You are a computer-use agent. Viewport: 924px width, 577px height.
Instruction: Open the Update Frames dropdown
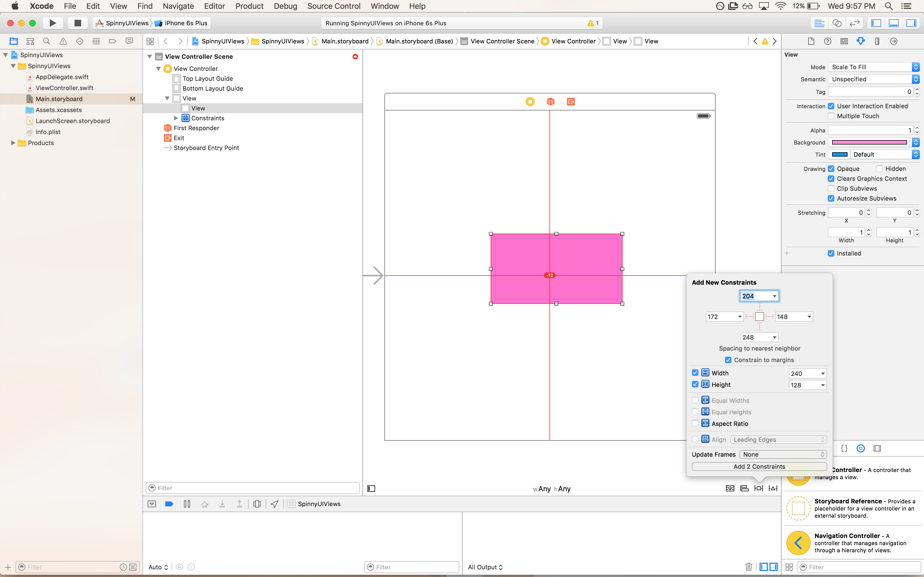[783, 454]
